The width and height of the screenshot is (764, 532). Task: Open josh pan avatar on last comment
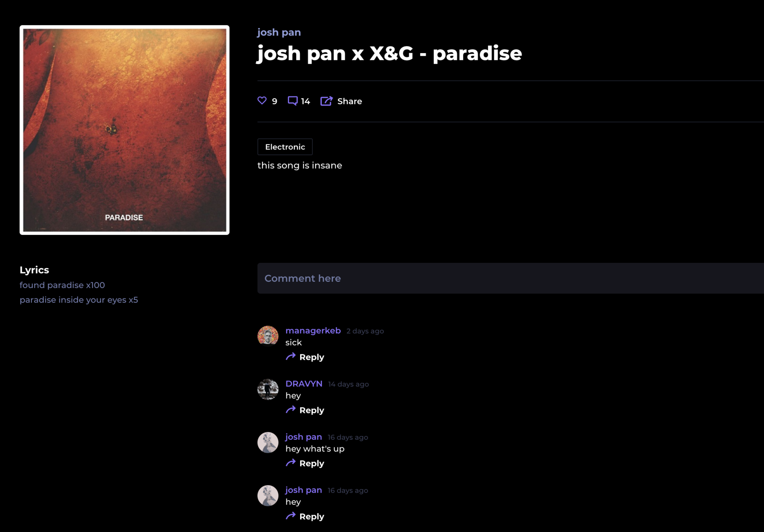click(x=268, y=496)
